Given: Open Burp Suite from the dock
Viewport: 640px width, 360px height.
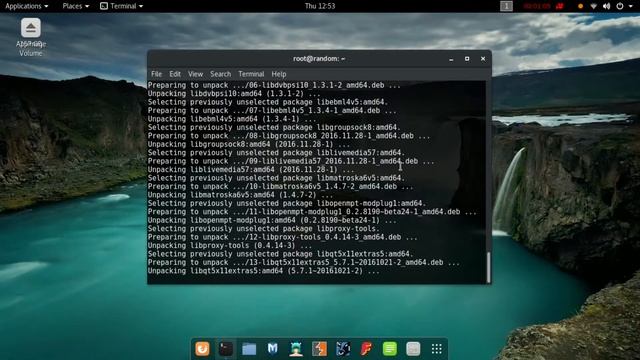Looking at the screenshot, I should coord(320,349).
